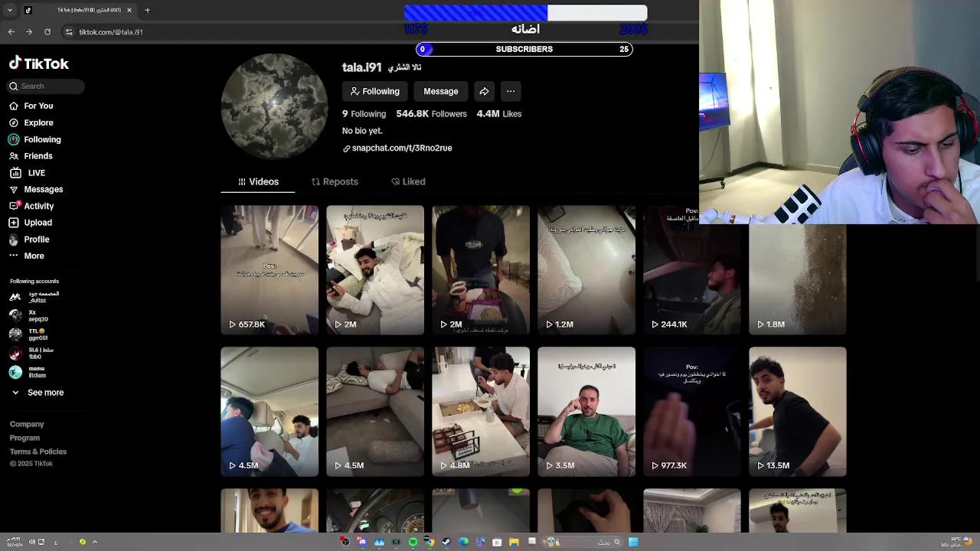Viewport: 980px width, 551px height.
Task: Open the Program footer link
Action: [x=24, y=438]
